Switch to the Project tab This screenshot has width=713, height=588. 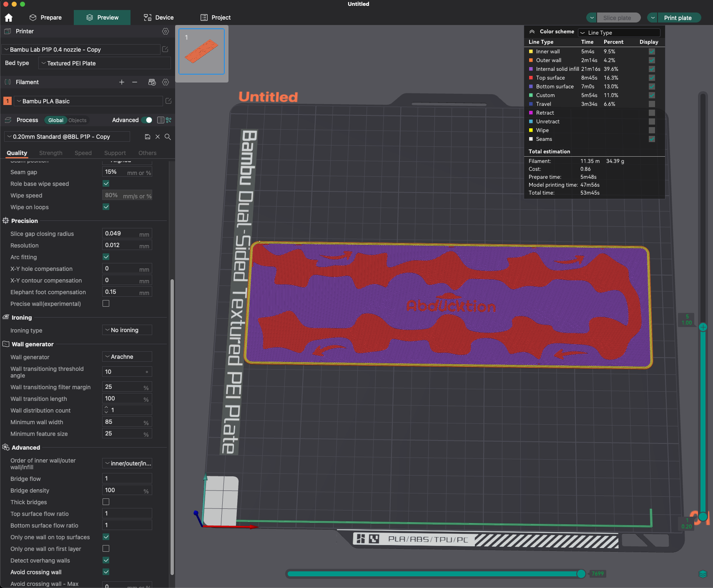[216, 18]
